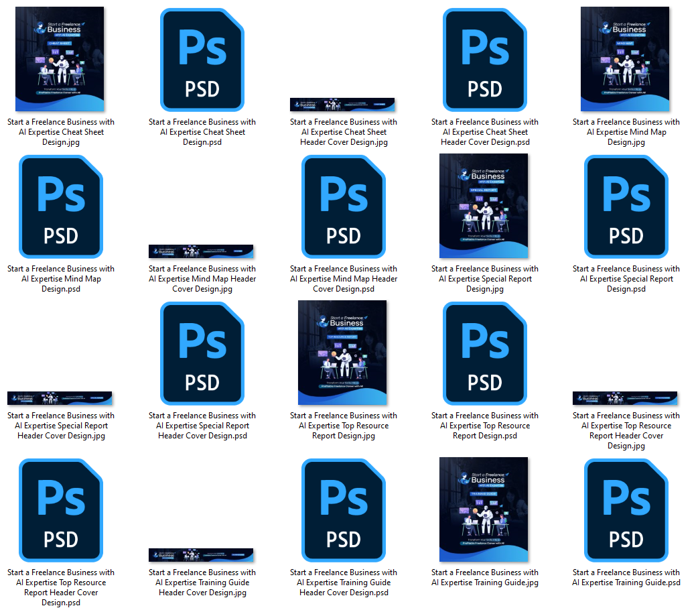Select the Mind Map Design.psd Photoshop icon
This screenshot has height=610, width=700.
[x=60, y=206]
